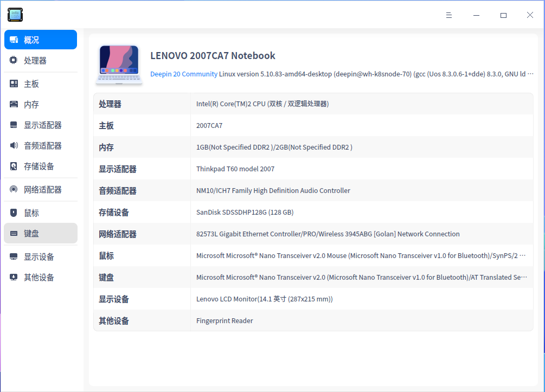Image resolution: width=545 pixels, height=392 pixels.
Task: Select 其他设备 in the sidebar
Action: click(14, 277)
